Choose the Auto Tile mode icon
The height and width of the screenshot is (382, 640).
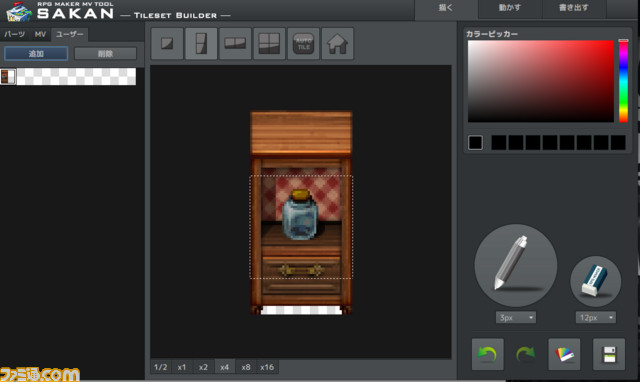pyautogui.click(x=303, y=44)
